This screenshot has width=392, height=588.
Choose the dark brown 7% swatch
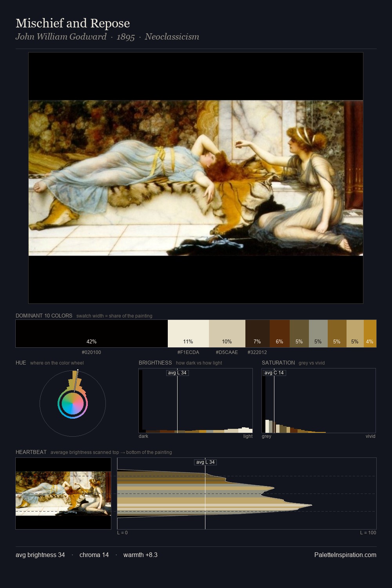point(257,334)
